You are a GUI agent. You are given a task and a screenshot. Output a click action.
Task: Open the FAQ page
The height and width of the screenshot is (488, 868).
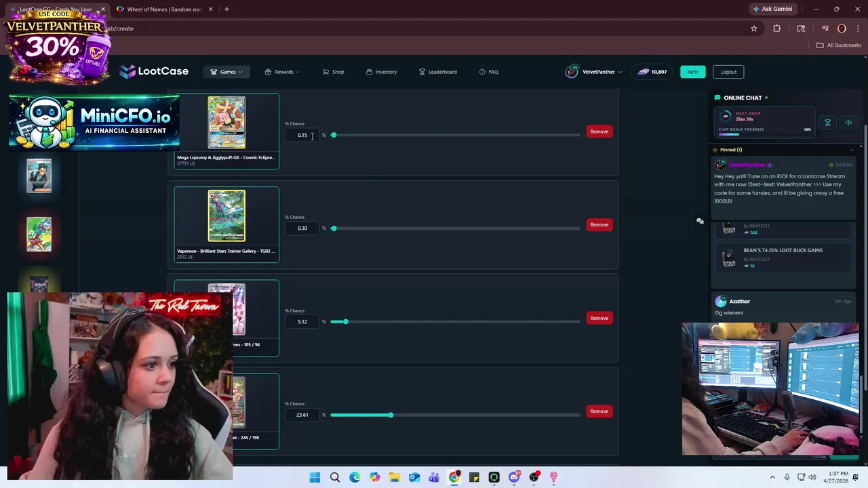[x=488, y=72]
